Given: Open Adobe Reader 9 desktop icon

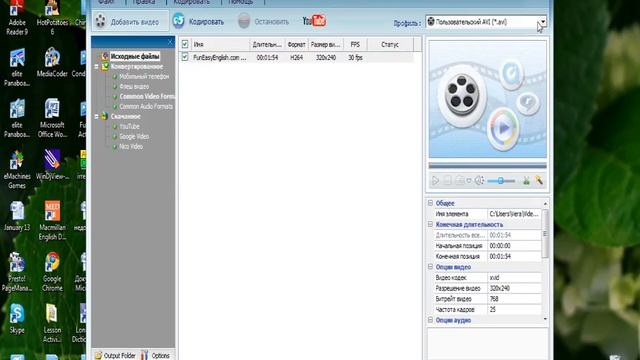Looking at the screenshot, I should click(17, 18).
